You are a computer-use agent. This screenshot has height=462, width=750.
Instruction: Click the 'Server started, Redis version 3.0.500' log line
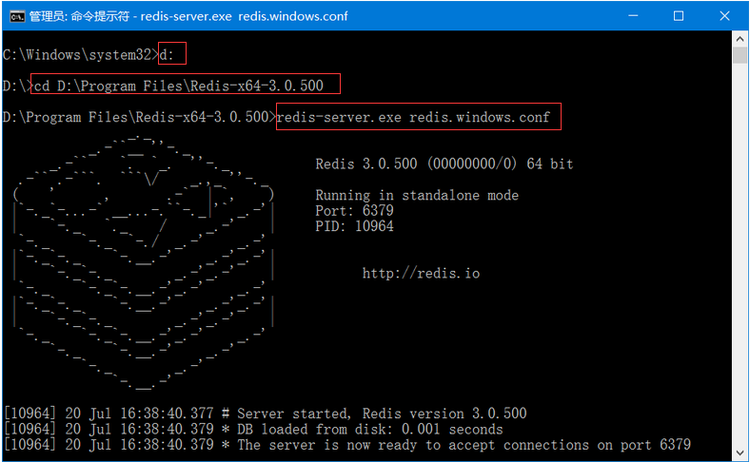tap(265, 413)
